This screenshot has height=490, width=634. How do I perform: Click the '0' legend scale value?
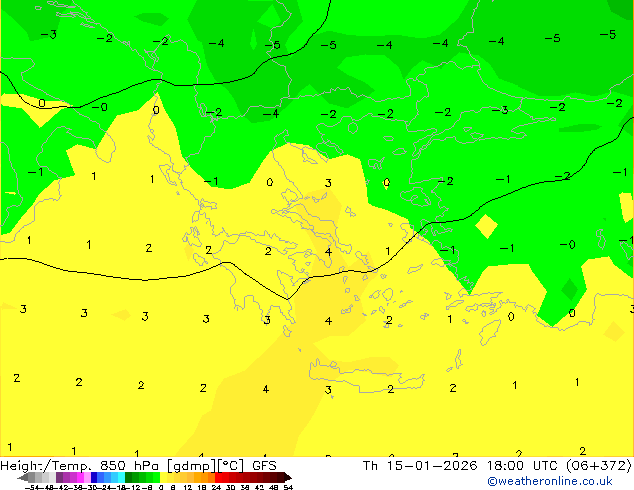click(161, 487)
